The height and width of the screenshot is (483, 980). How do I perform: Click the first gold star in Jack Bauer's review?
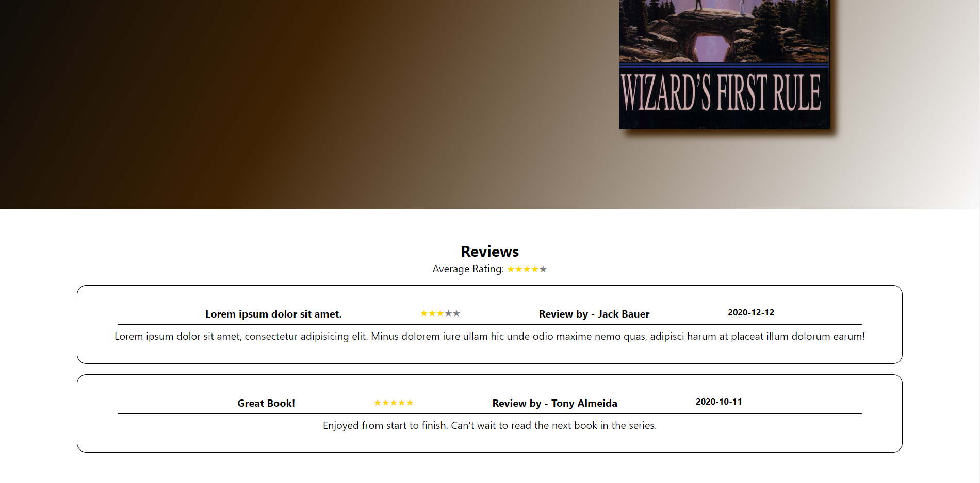pos(424,313)
